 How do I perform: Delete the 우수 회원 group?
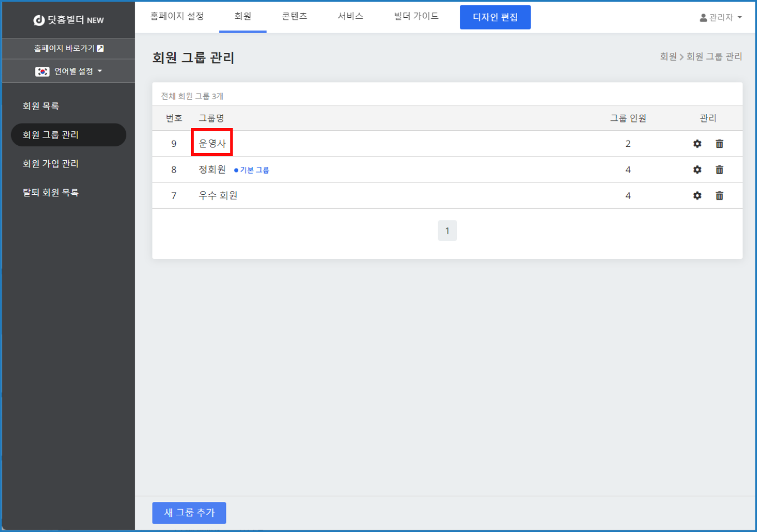click(x=719, y=196)
